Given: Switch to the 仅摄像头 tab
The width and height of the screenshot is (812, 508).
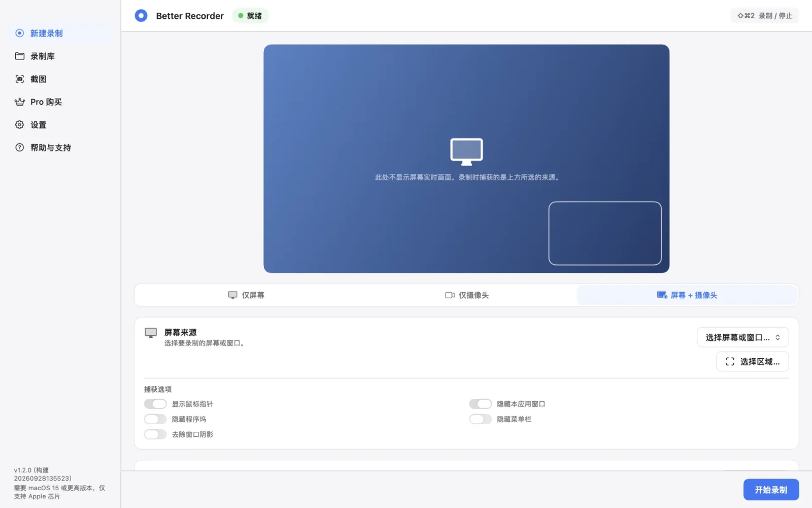Looking at the screenshot, I should click(467, 295).
